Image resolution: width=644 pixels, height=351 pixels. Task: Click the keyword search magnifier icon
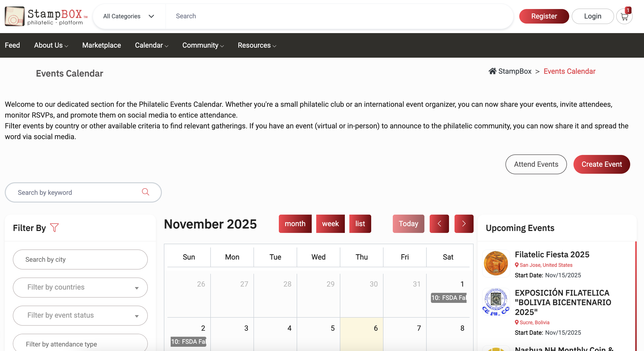[146, 192]
